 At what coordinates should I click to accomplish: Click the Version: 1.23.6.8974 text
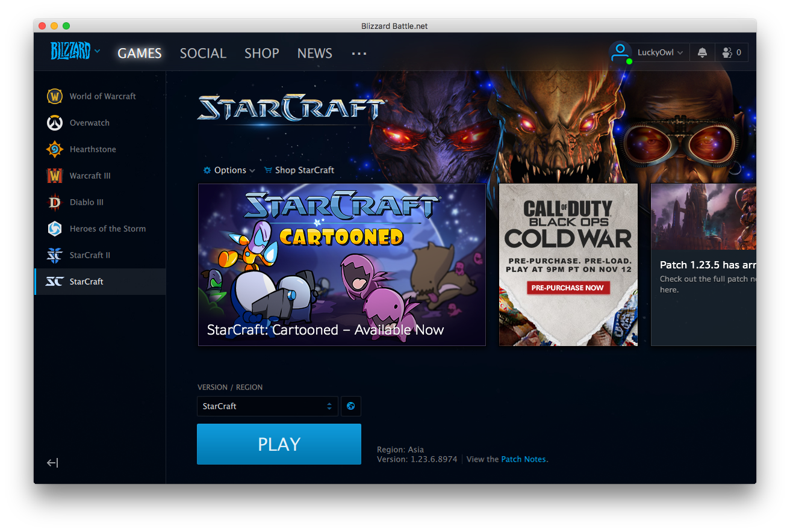pyautogui.click(x=417, y=459)
